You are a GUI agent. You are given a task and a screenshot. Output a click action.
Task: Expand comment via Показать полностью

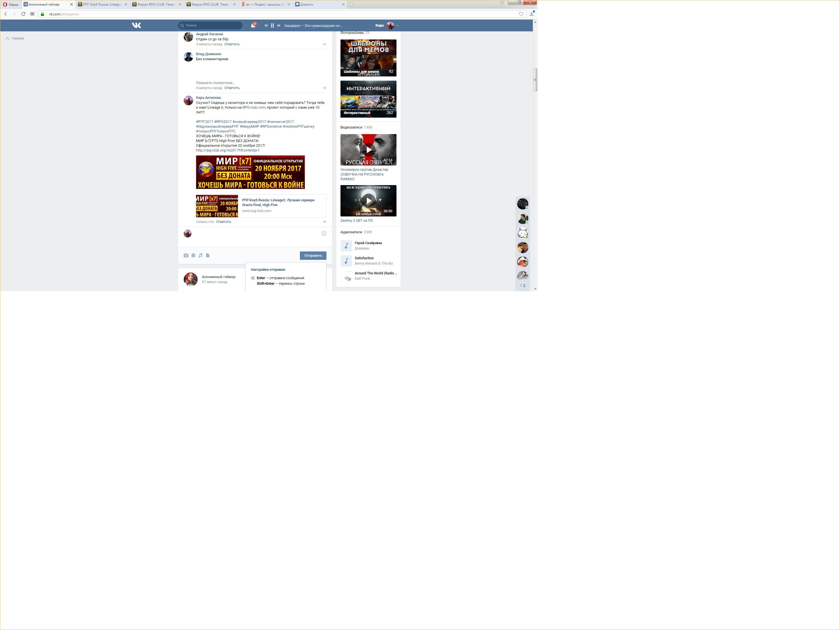coord(215,83)
